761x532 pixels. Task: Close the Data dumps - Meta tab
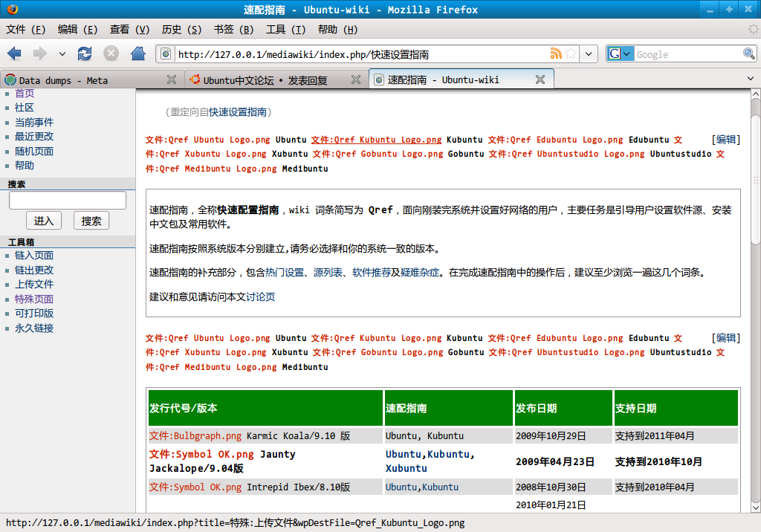[x=172, y=80]
